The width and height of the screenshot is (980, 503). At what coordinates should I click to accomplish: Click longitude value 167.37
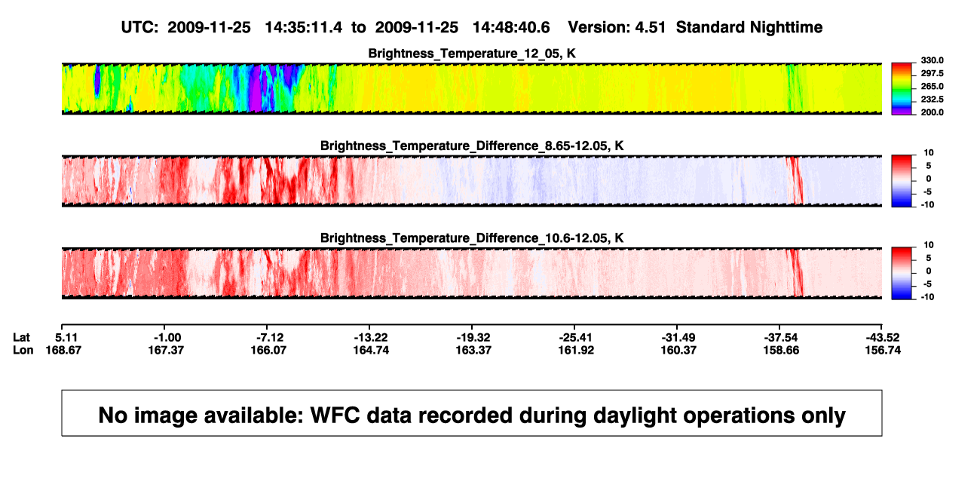coord(166,350)
